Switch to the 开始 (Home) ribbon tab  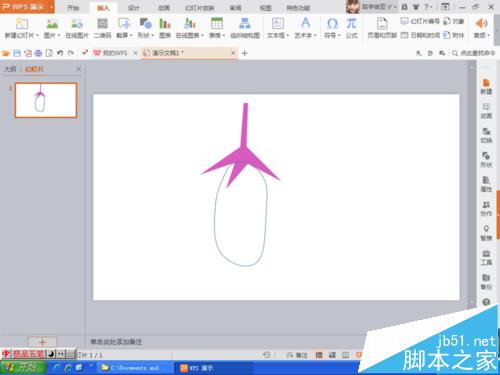click(73, 8)
